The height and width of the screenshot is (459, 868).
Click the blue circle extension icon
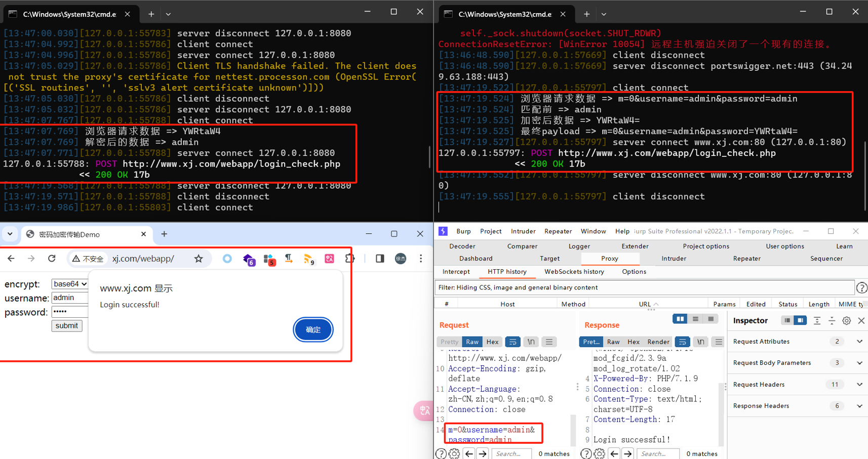tap(227, 259)
